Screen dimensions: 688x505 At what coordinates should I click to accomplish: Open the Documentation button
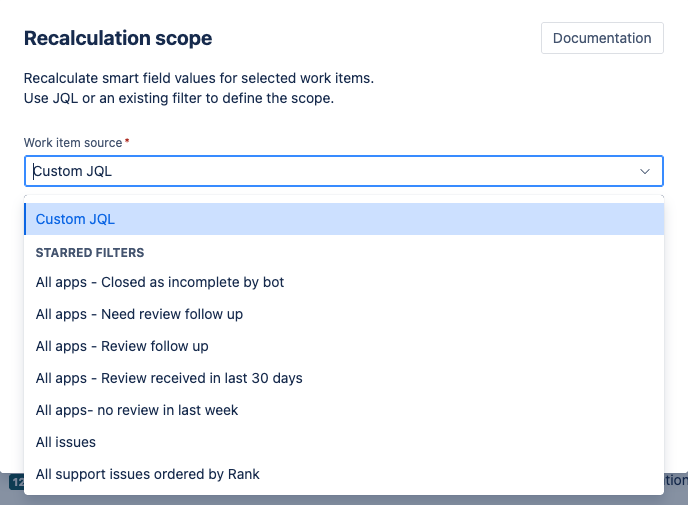(601, 38)
